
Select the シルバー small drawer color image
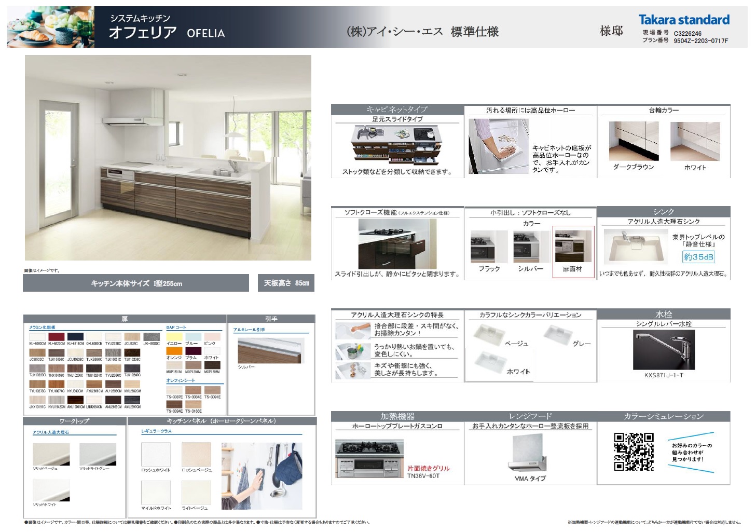(531, 246)
